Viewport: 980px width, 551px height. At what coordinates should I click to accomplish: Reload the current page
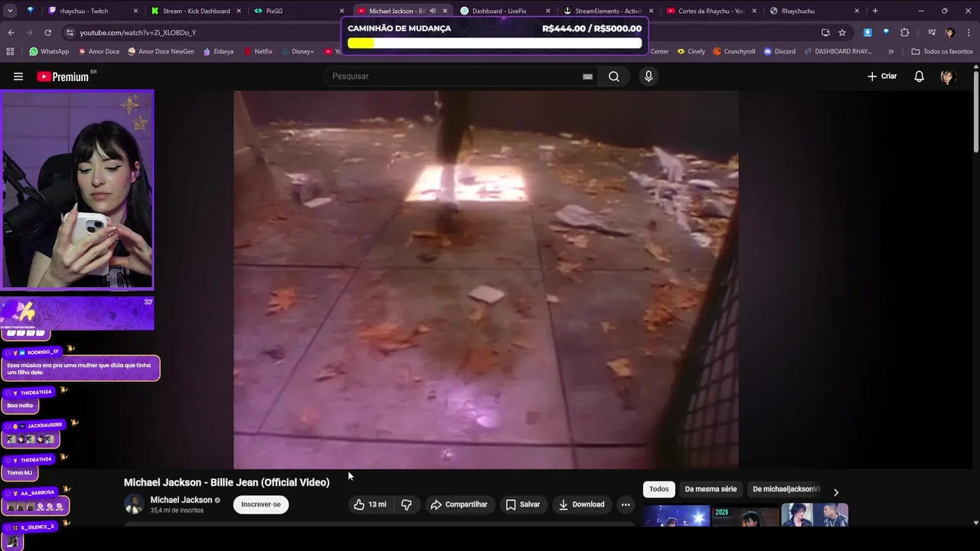(47, 32)
